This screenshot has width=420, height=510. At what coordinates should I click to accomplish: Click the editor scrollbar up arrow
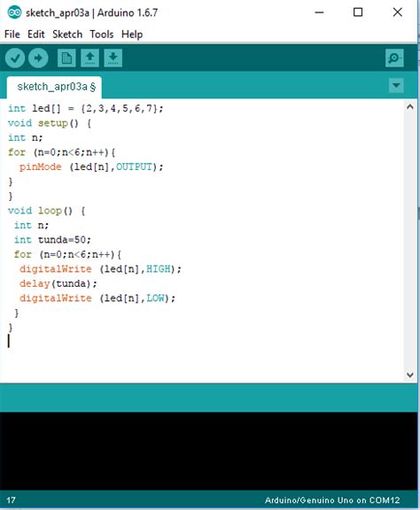pyautogui.click(x=410, y=106)
